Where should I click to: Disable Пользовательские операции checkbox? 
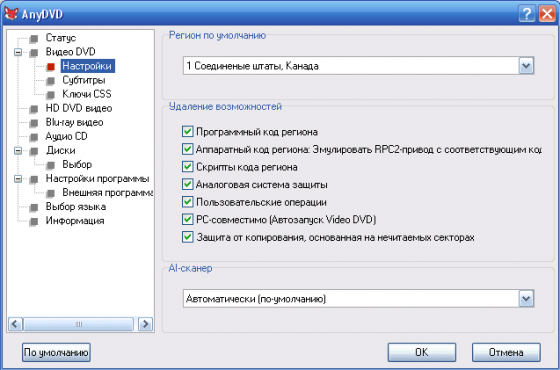pos(187,202)
